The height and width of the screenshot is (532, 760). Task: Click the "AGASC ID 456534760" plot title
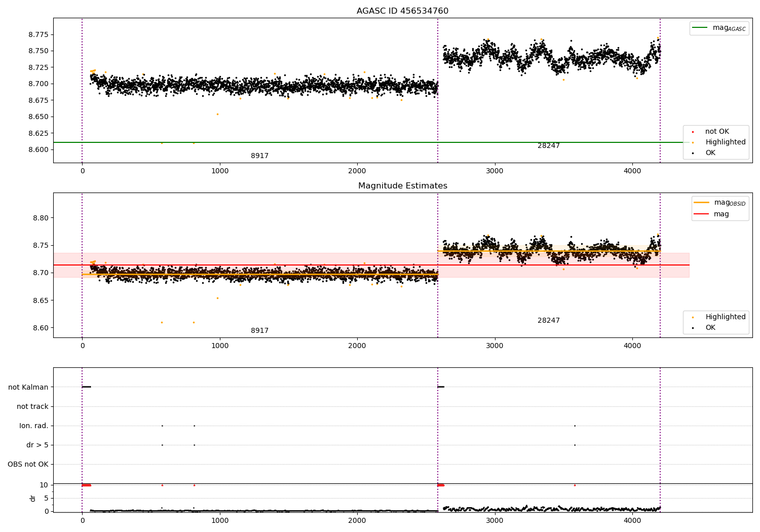tap(402, 11)
